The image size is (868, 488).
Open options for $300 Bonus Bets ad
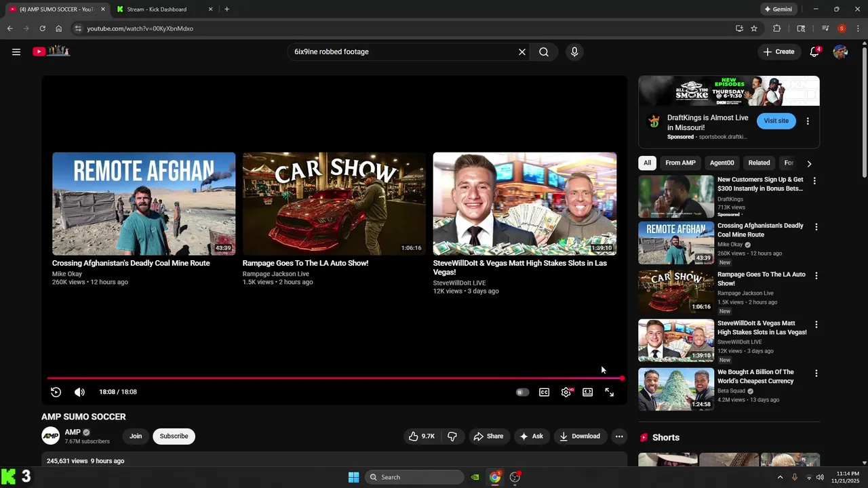click(x=815, y=181)
